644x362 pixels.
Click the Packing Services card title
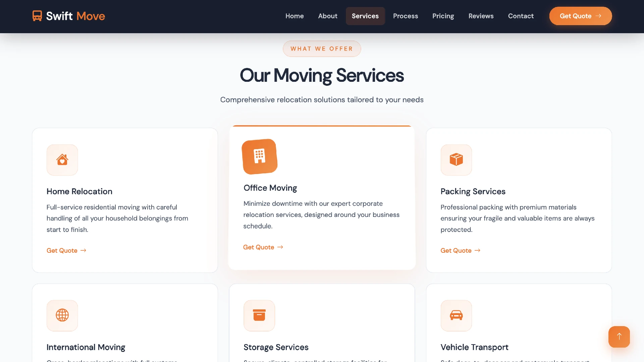473,191
